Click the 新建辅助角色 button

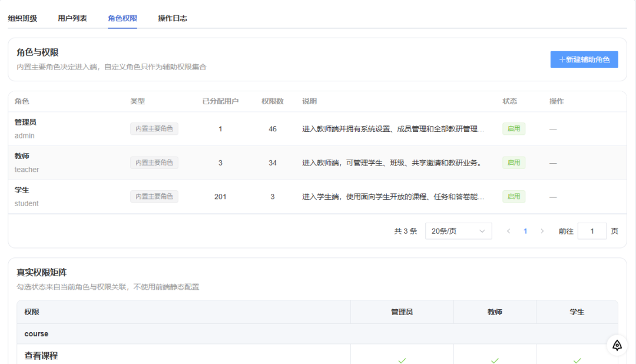point(584,59)
